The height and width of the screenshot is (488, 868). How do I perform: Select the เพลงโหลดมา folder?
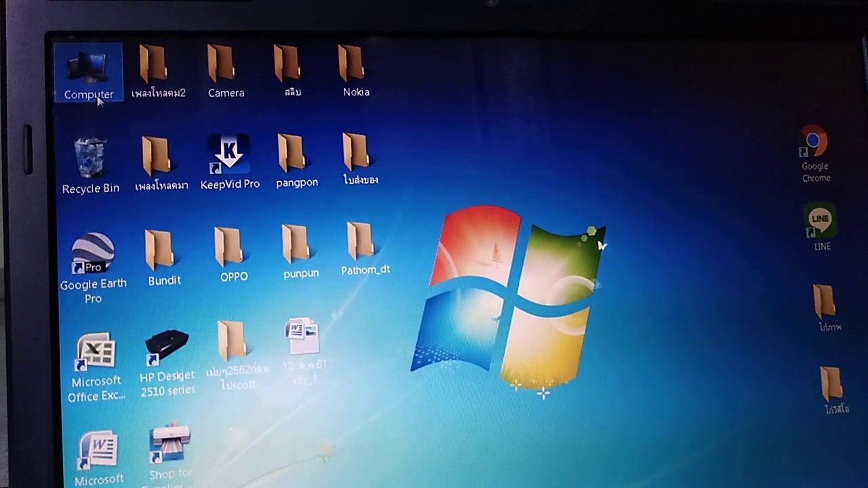click(161, 163)
